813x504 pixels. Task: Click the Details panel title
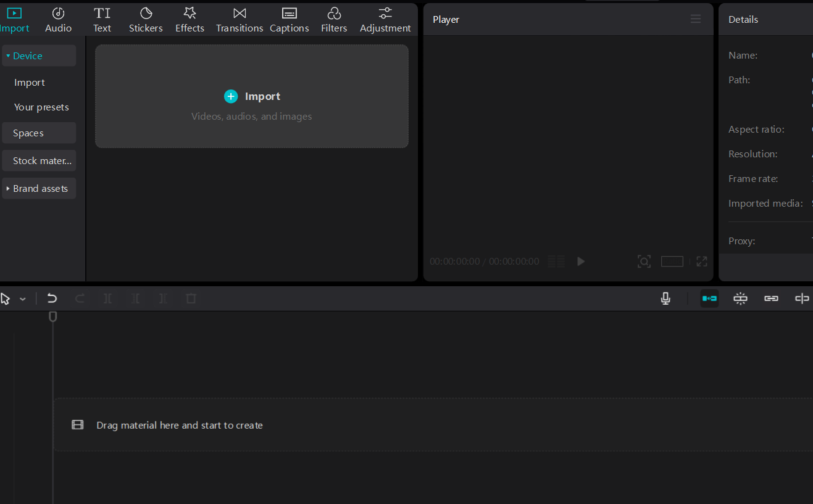coord(743,20)
